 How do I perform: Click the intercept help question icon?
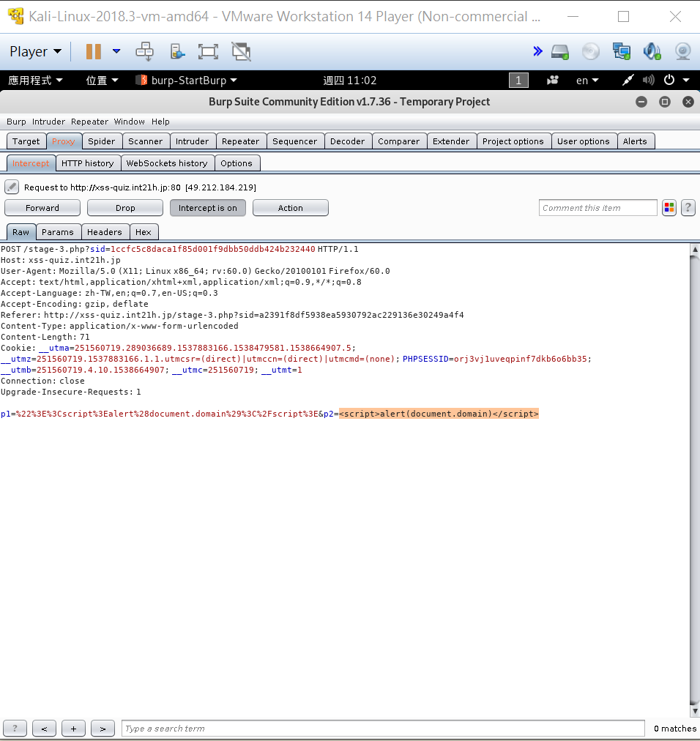pyautogui.click(x=688, y=208)
